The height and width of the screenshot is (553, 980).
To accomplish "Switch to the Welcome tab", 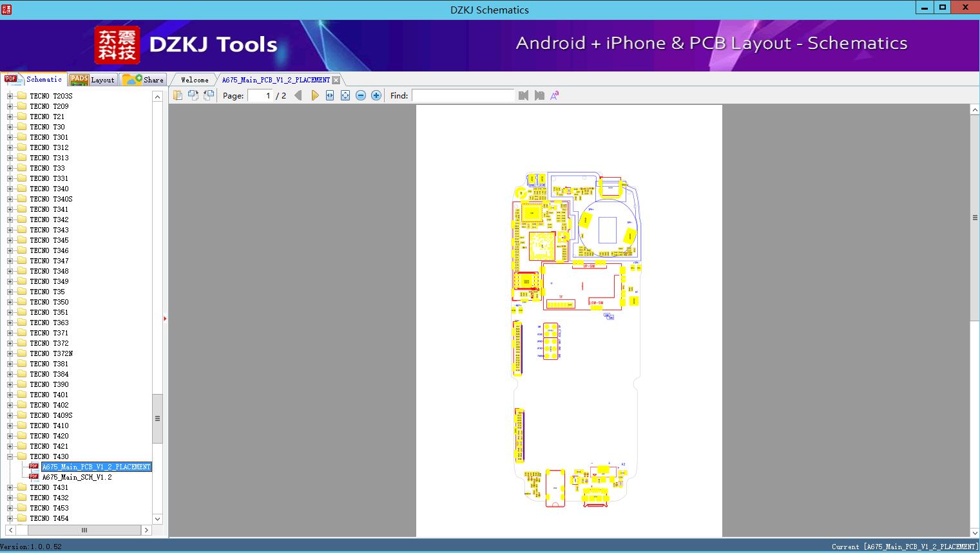I will [195, 80].
